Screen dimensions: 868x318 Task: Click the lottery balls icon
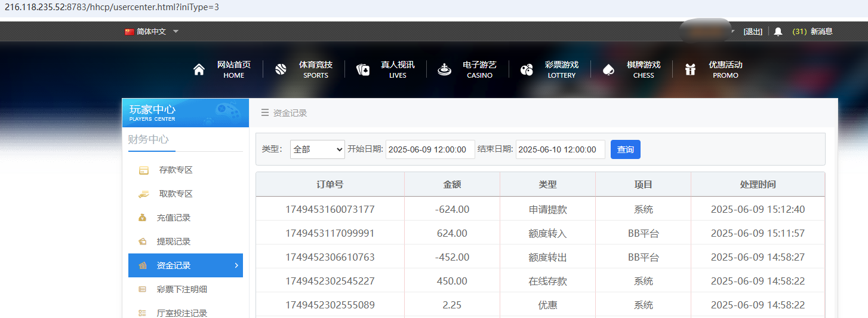point(526,70)
